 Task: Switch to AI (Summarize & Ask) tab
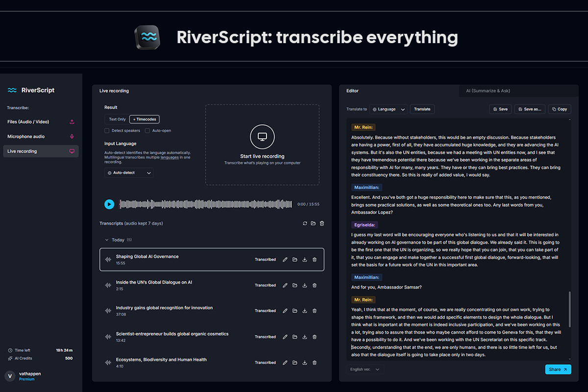click(488, 91)
